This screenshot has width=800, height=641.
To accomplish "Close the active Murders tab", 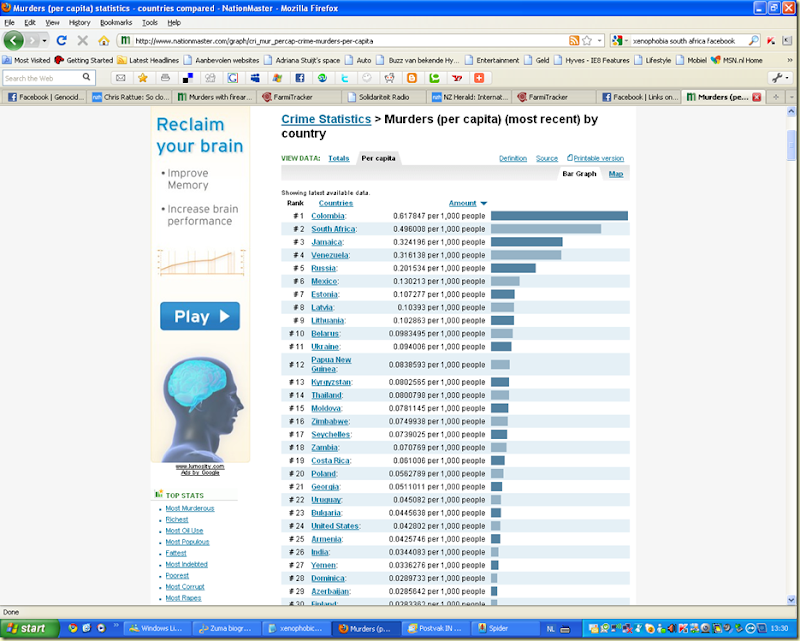I will point(757,97).
